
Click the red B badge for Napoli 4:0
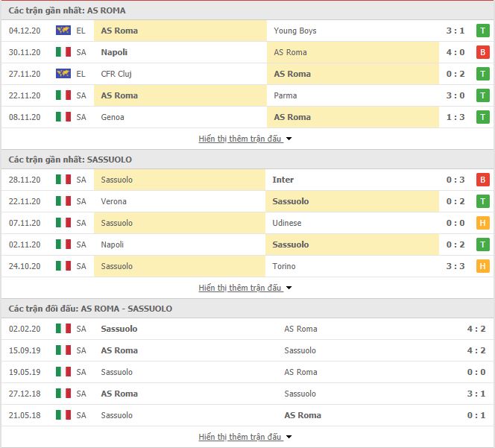[482, 52]
